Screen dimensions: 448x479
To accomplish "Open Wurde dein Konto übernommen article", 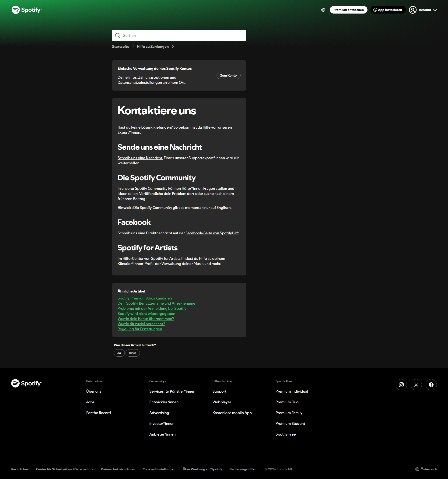I will [x=145, y=319].
